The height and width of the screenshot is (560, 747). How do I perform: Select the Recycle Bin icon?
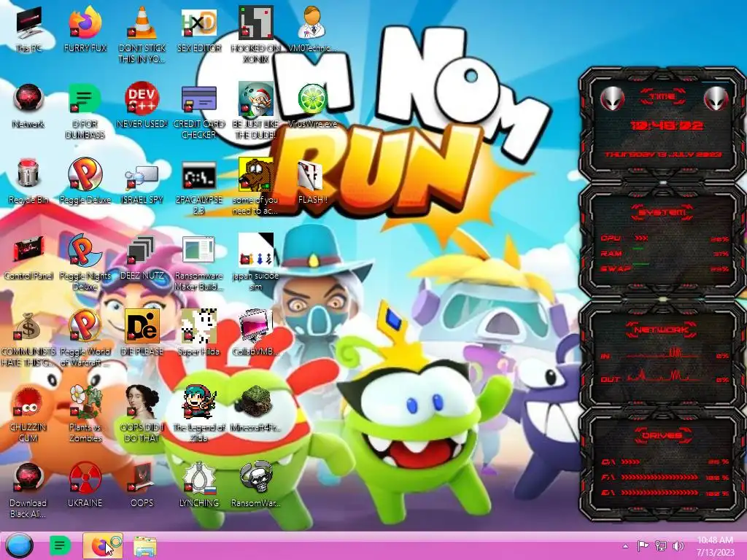pyautogui.click(x=28, y=174)
